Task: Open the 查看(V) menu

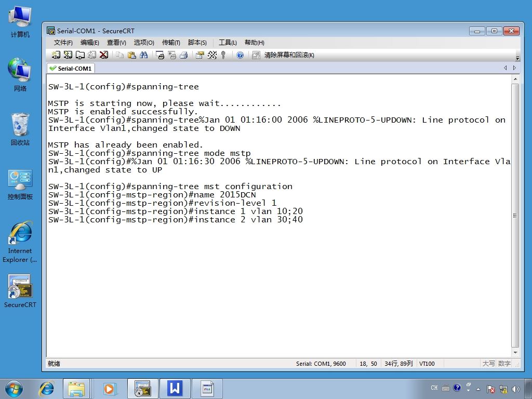Action: [x=116, y=43]
